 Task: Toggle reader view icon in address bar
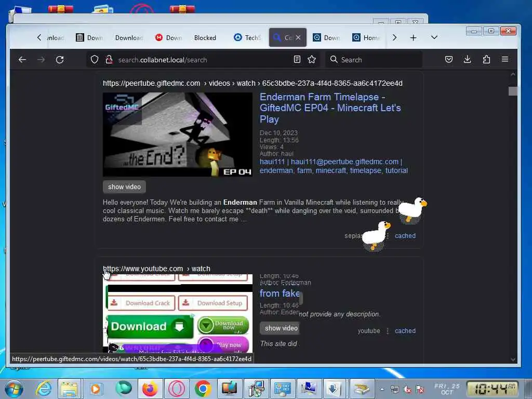[x=297, y=60]
